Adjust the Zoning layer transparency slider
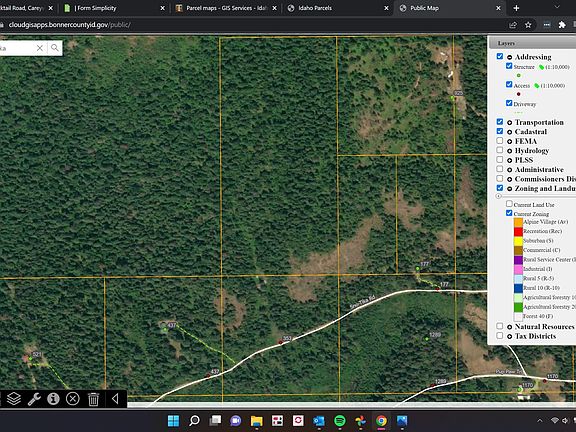576x432 pixels. [499, 197]
